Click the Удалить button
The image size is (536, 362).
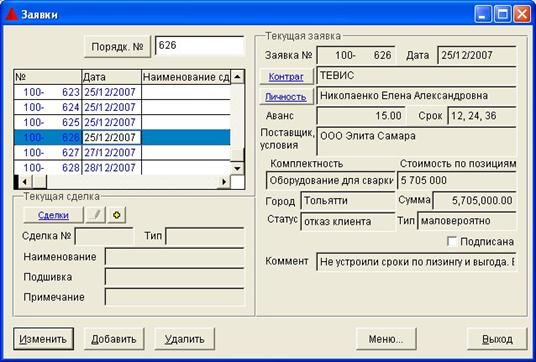(185, 339)
